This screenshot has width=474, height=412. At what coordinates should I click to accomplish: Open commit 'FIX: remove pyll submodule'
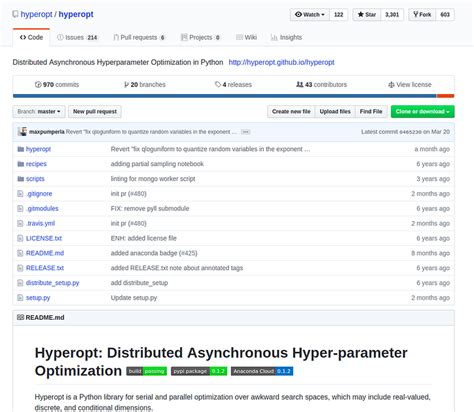(150, 208)
